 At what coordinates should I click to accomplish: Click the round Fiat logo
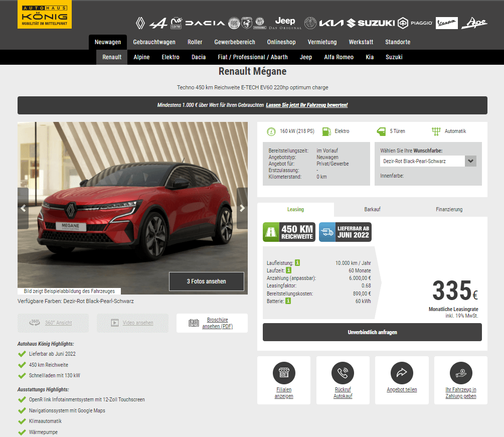click(234, 23)
